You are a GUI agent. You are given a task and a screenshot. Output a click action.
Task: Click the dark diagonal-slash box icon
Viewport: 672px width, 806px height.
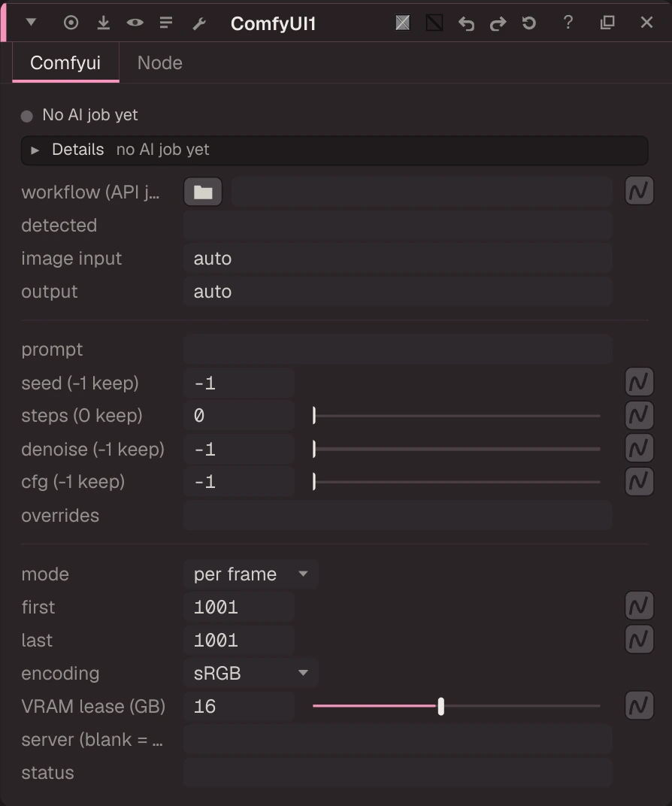coord(434,23)
